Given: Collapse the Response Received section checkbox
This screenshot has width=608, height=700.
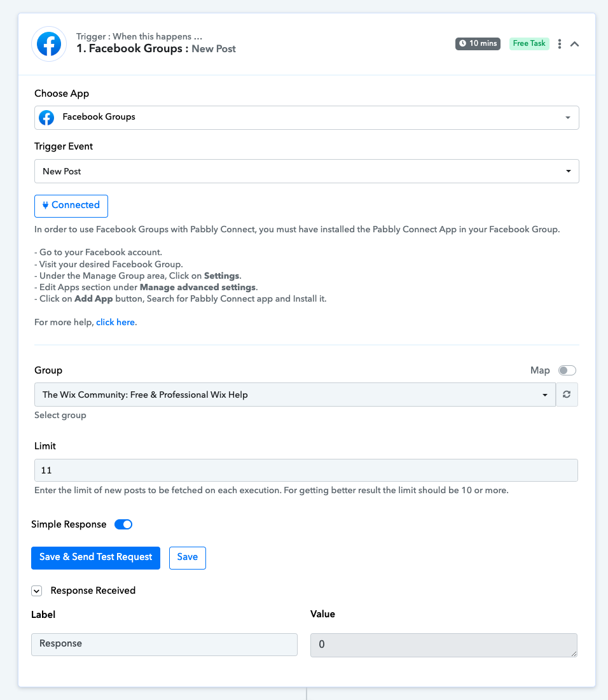Looking at the screenshot, I should 37,591.
